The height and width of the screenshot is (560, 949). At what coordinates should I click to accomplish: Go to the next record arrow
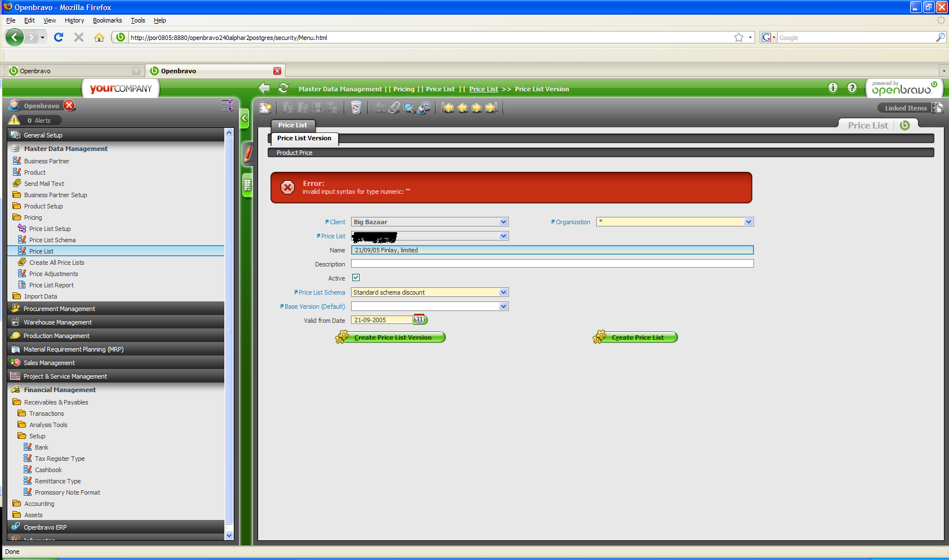pyautogui.click(x=477, y=108)
